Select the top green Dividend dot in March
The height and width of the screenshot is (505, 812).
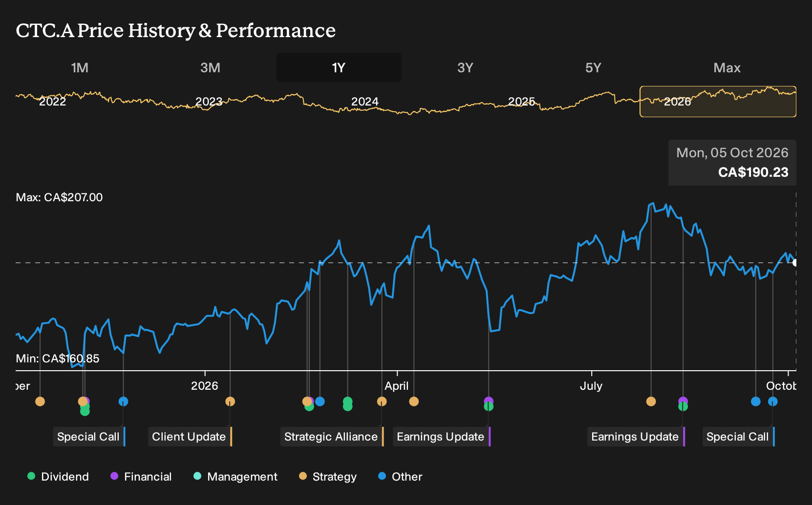coord(347,401)
